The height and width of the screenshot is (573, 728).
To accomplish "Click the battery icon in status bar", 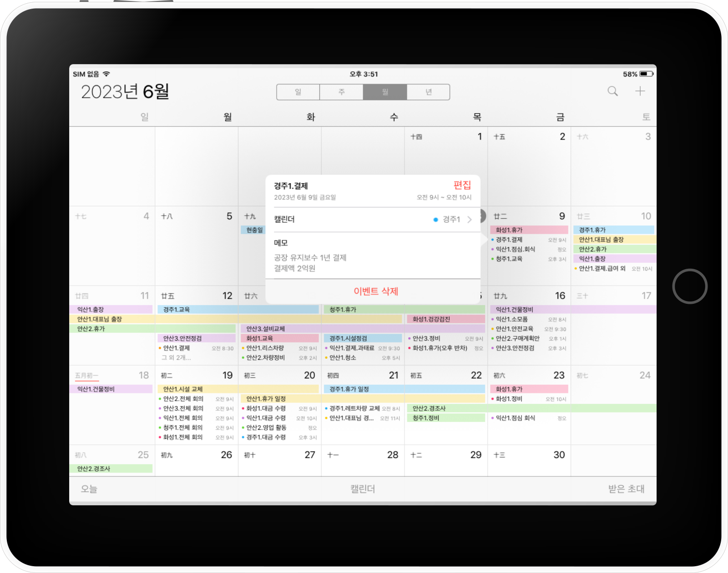I will point(646,74).
